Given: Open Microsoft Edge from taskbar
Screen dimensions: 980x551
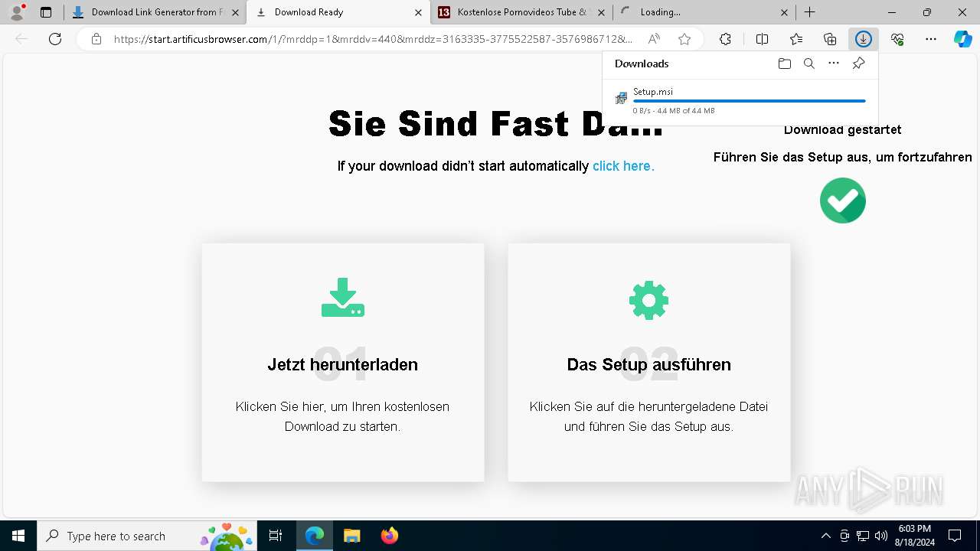Looking at the screenshot, I should tap(315, 536).
